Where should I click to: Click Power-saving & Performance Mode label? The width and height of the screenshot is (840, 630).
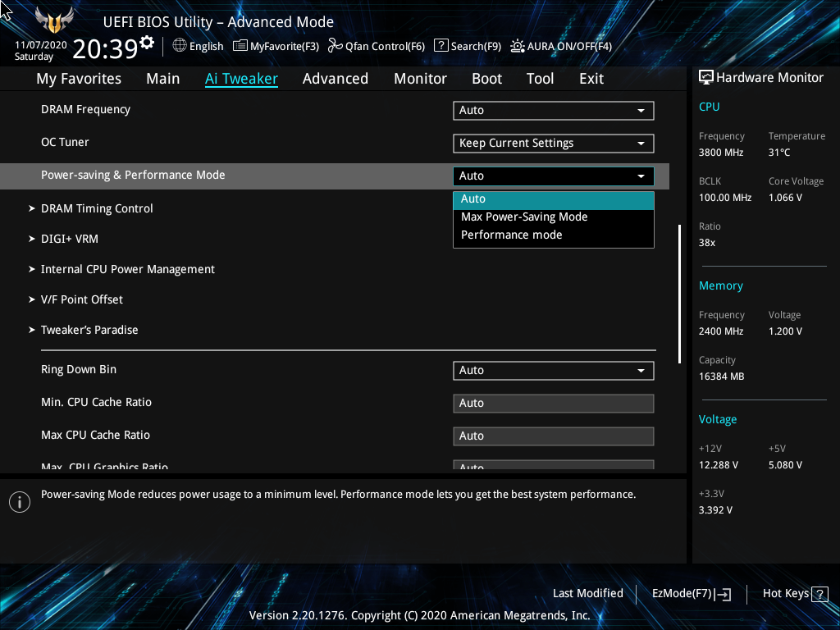[x=133, y=176]
